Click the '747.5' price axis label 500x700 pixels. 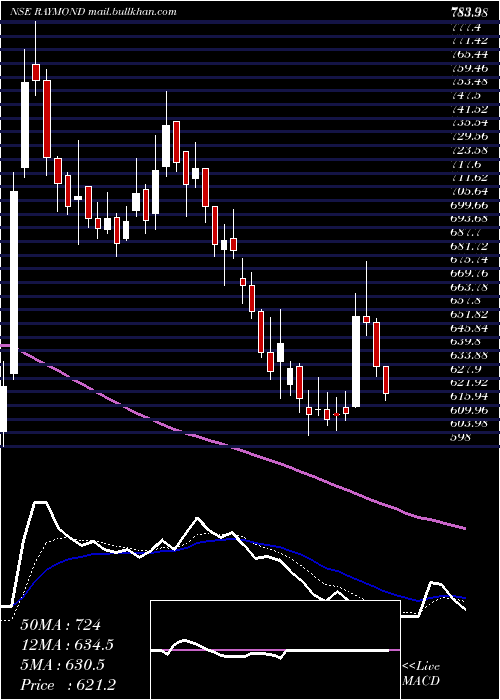(467, 96)
